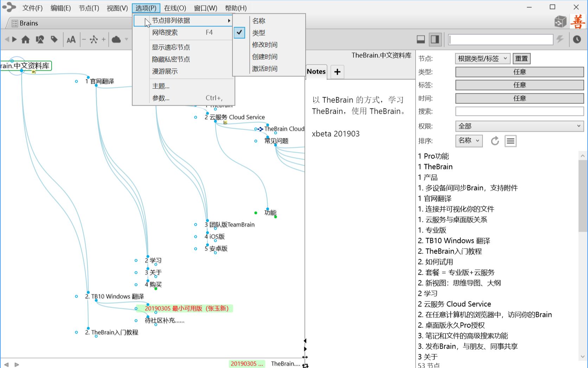Switch to the vertical split layout icon
The image size is (588, 368).
pyautogui.click(x=435, y=39)
